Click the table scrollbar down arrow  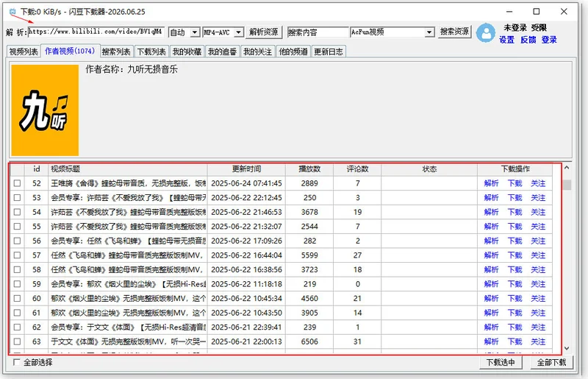click(x=567, y=348)
